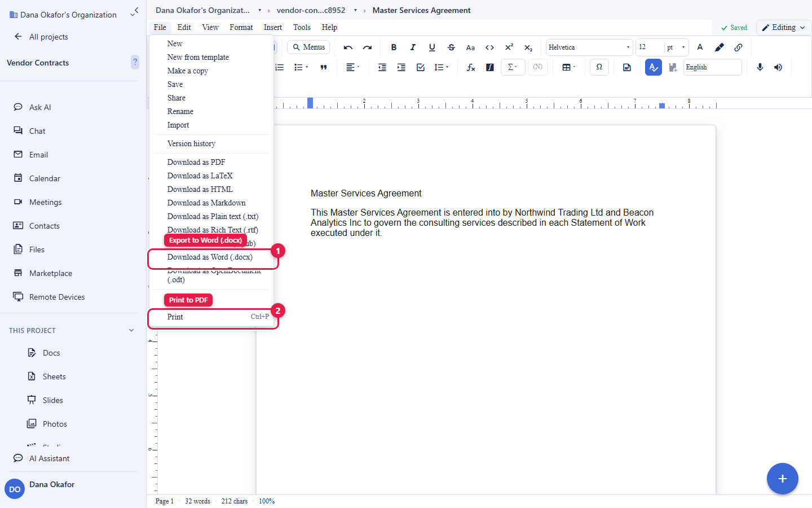This screenshot has width=812, height=508.
Task: Toggle strikethrough formatting
Action: 451,47
